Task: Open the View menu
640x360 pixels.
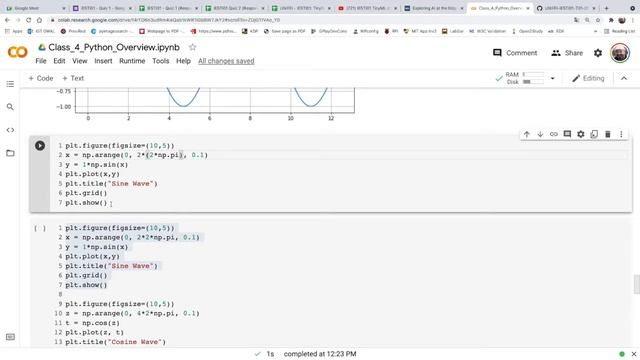Action: click(80, 61)
